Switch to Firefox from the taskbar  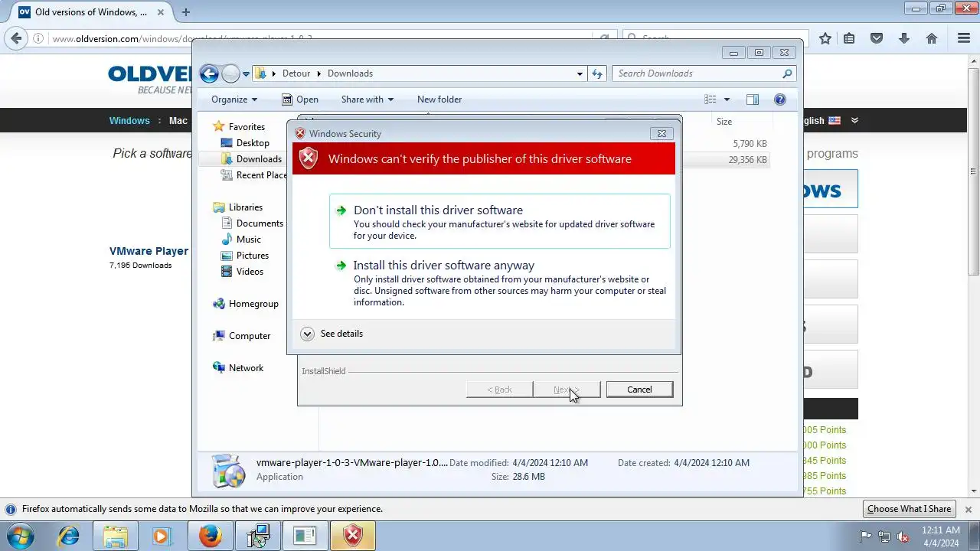coord(210,536)
